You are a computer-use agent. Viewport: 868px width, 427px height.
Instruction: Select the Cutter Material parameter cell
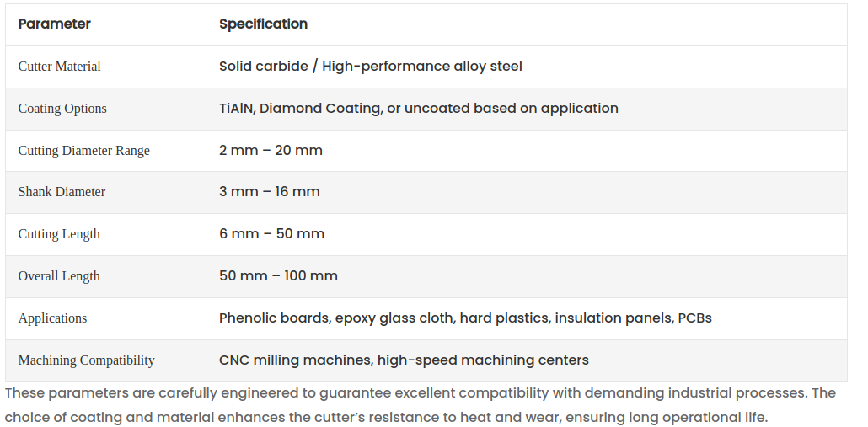click(x=60, y=67)
